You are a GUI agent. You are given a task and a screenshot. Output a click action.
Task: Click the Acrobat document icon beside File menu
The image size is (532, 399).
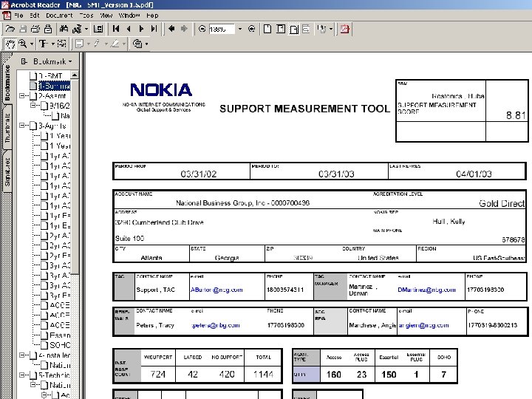7,16
